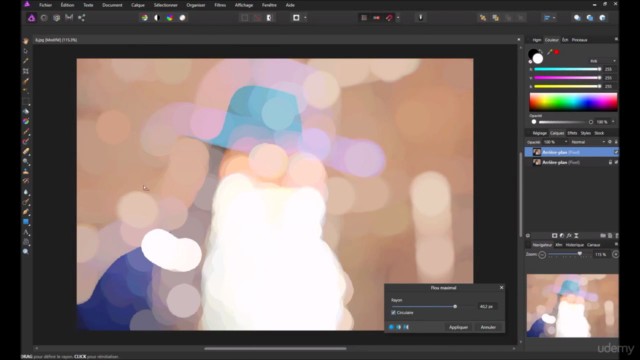Toggle visibility of the bottom Arrière-plan layer
The width and height of the screenshot is (640, 360).
[616, 162]
